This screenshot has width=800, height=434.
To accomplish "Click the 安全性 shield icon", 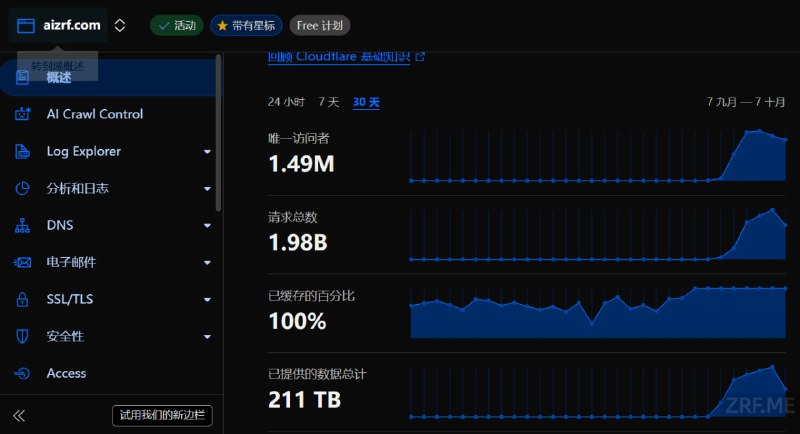I will pos(22,336).
